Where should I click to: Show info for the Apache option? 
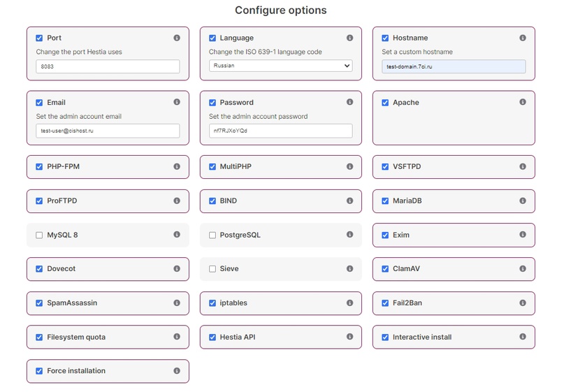(523, 102)
